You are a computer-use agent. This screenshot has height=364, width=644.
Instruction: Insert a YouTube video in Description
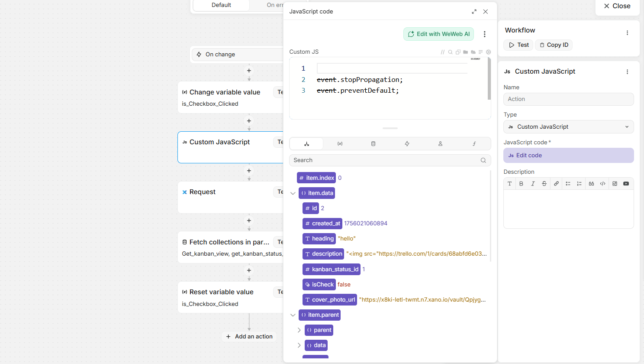point(626,184)
